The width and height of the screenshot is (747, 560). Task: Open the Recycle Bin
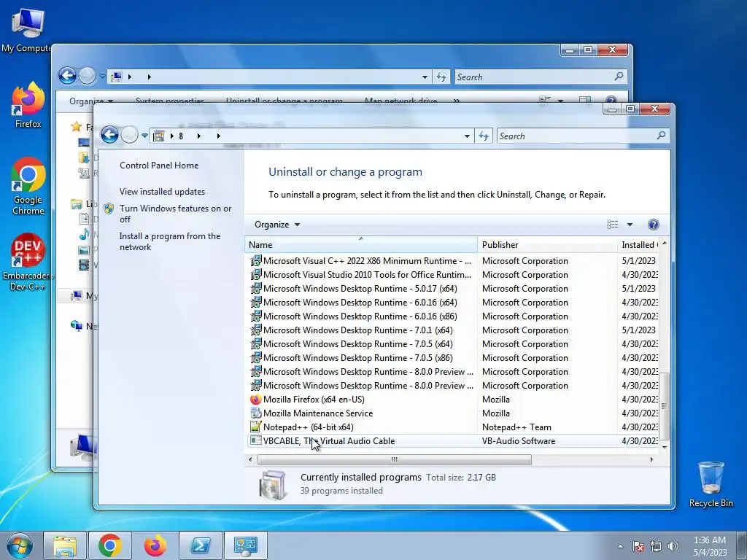pos(711,484)
